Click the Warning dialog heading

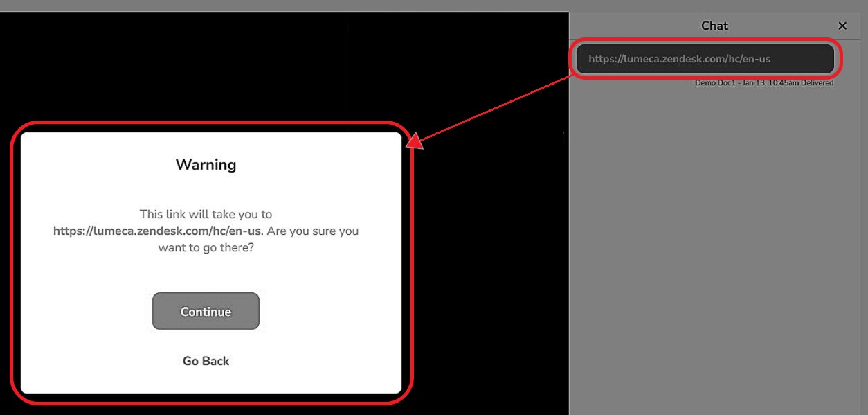click(x=206, y=165)
